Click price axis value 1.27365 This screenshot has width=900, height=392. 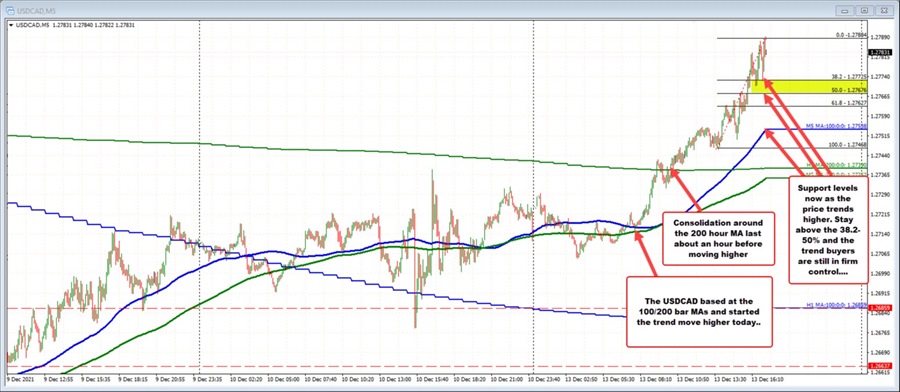pyautogui.click(x=880, y=175)
